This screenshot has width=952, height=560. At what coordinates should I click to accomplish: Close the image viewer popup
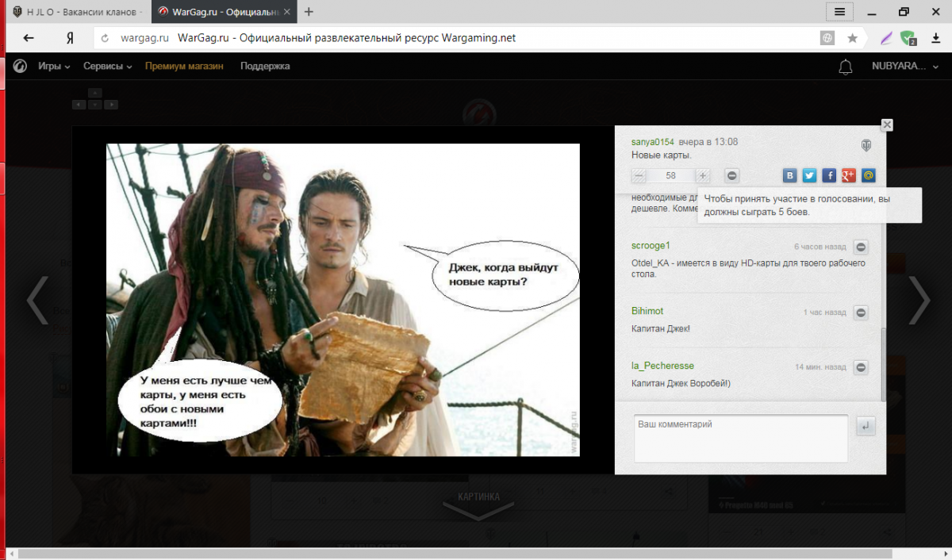(887, 125)
